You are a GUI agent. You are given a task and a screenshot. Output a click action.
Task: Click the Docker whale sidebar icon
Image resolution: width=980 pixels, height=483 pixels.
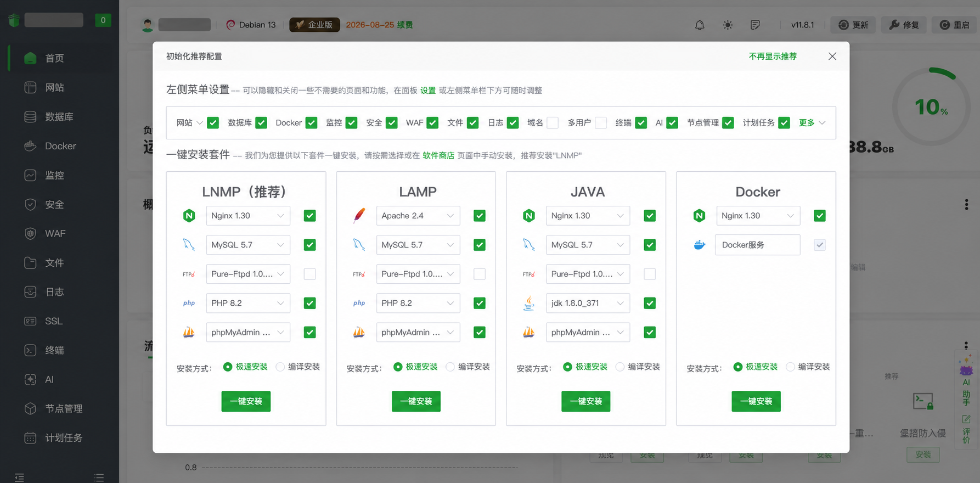coord(30,146)
